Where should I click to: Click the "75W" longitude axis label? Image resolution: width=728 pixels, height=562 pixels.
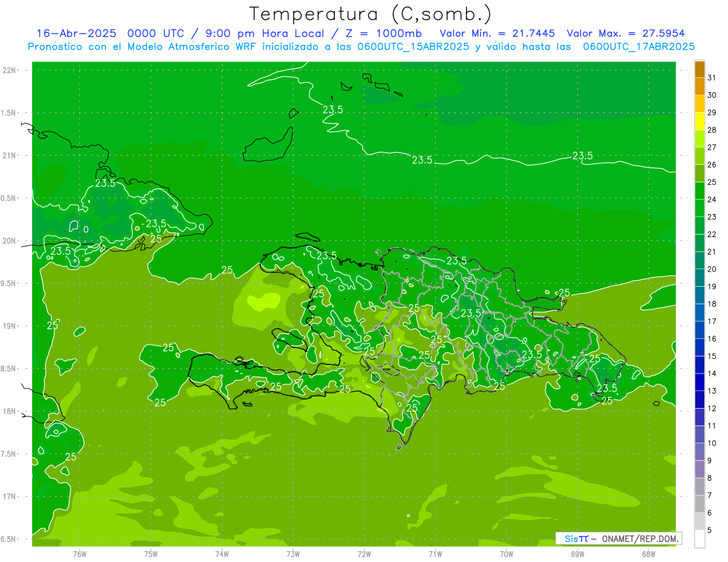151,554
